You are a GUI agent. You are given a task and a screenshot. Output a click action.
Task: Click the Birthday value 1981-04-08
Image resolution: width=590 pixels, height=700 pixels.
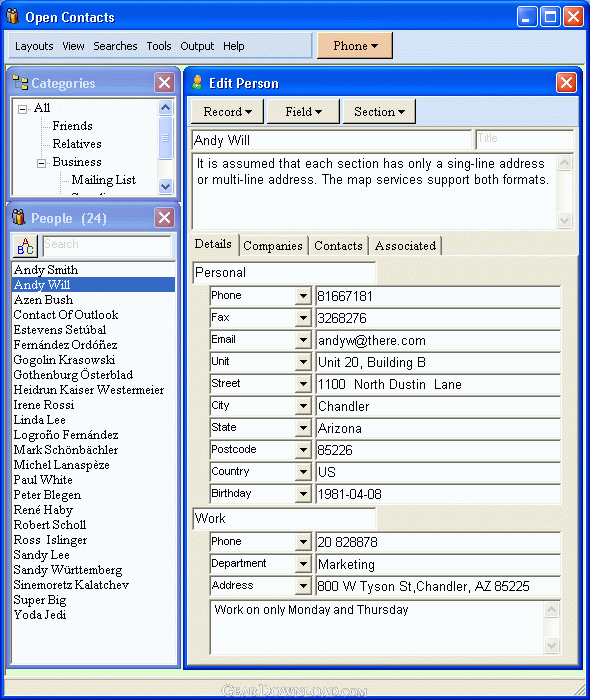tap(437, 494)
